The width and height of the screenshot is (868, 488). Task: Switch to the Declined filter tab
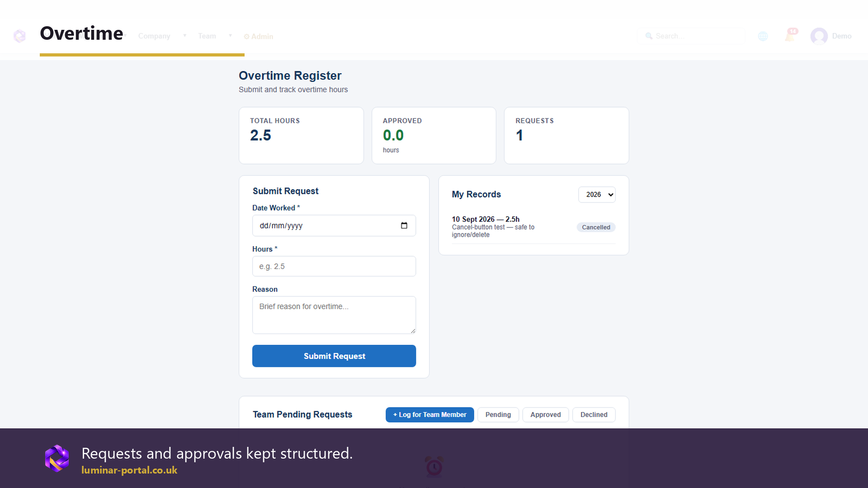[x=594, y=415]
